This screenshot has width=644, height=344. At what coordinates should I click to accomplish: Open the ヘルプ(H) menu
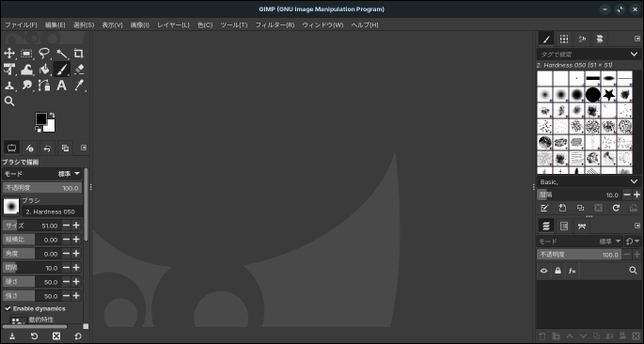(x=365, y=25)
